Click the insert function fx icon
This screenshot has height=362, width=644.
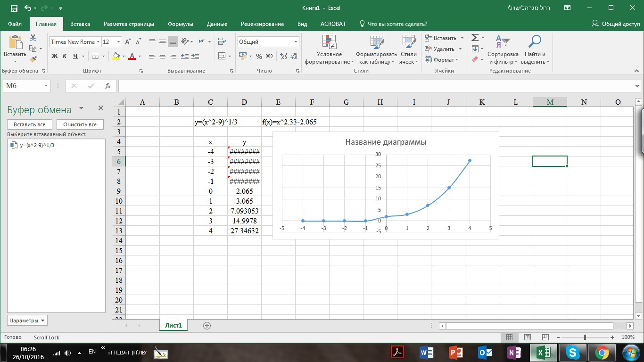pyautogui.click(x=108, y=86)
